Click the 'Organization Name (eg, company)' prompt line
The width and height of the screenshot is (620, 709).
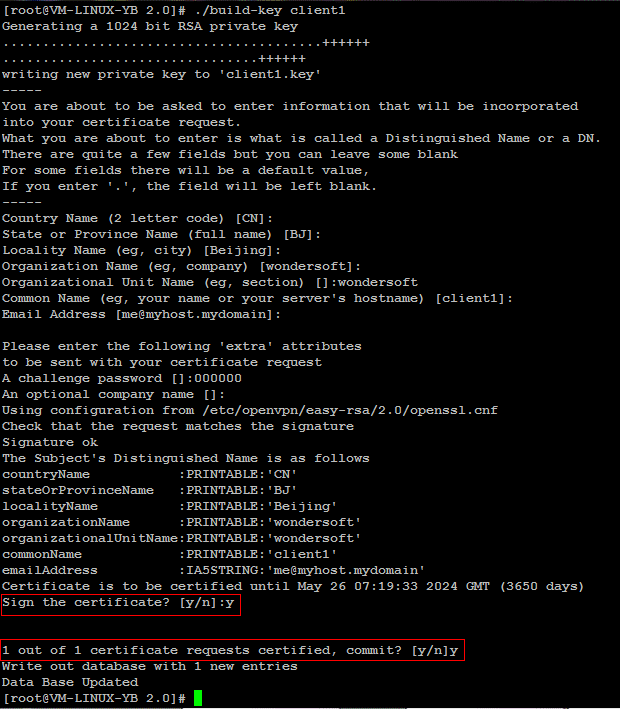181,266
